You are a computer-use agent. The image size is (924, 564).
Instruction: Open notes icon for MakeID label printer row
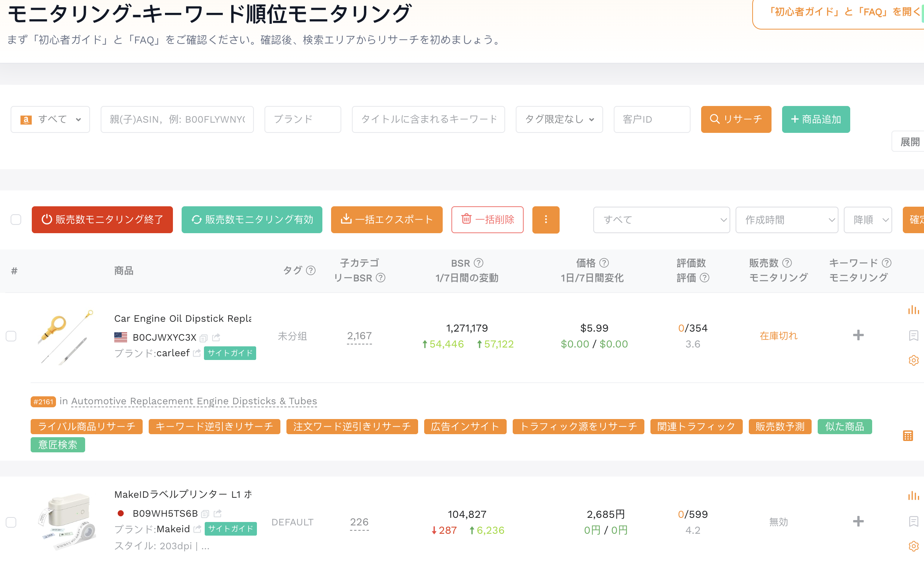pos(913,522)
